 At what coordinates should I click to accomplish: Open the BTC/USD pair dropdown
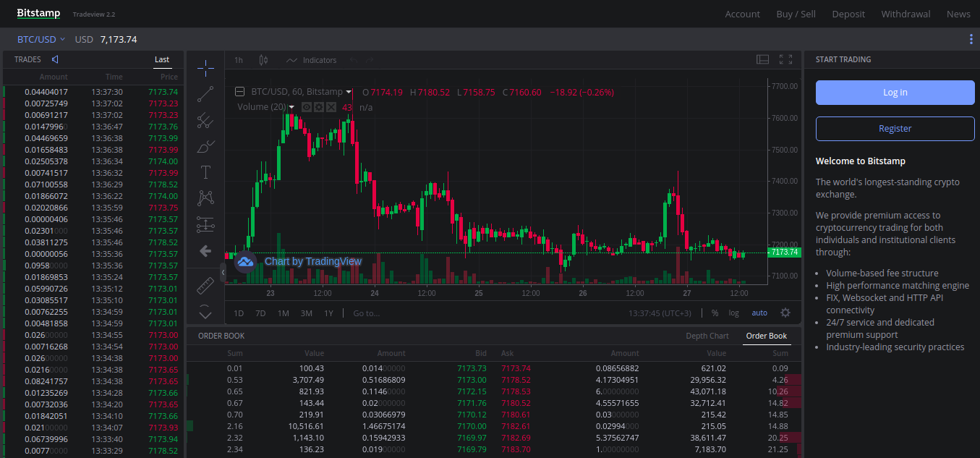tap(41, 39)
